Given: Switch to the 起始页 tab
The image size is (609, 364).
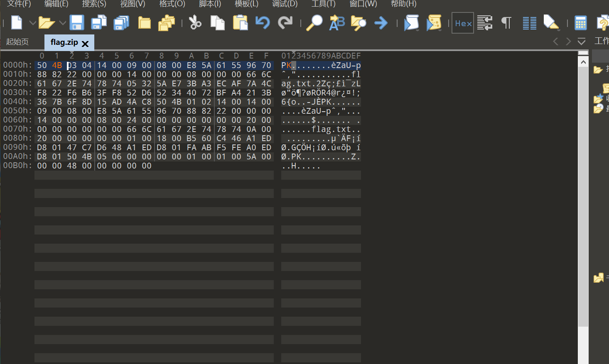Looking at the screenshot, I should (x=17, y=42).
